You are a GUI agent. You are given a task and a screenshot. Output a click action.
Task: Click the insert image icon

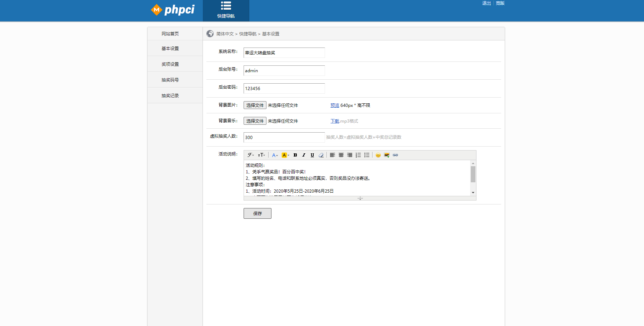pyautogui.click(x=387, y=155)
